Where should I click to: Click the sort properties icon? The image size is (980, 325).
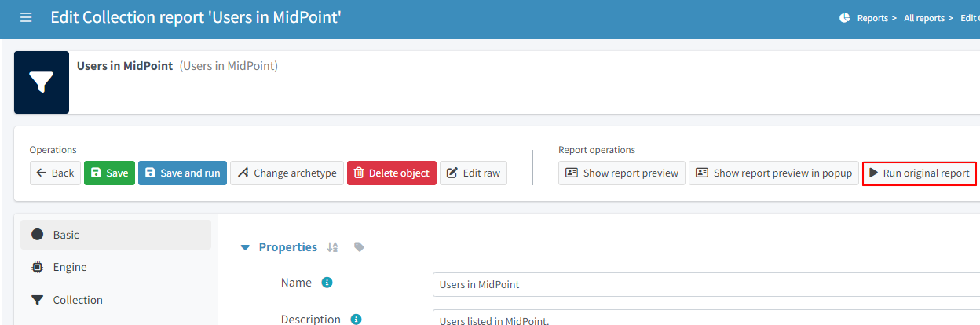332,247
